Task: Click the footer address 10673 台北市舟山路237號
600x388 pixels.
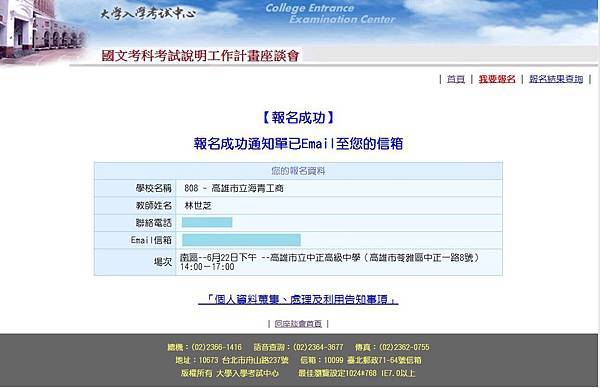Action: click(232, 360)
